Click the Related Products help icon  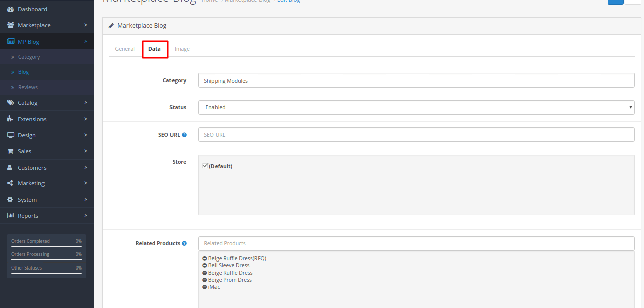(184, 243)
